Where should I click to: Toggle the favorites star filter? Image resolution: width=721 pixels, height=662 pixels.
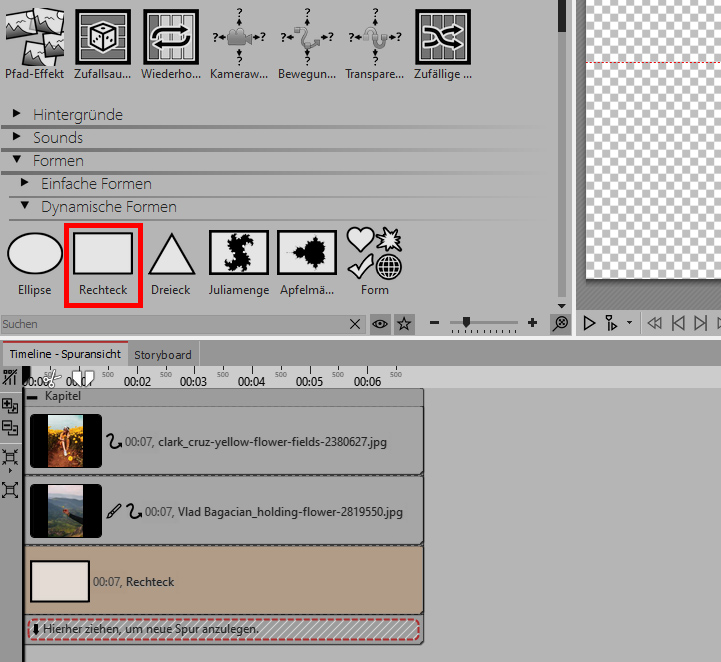404,324
